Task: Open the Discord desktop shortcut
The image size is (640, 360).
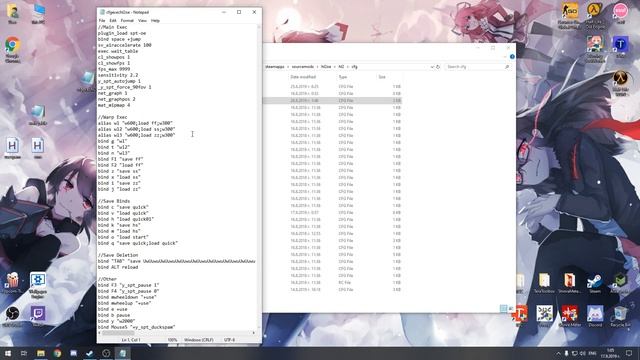Action: click(595, 315)
